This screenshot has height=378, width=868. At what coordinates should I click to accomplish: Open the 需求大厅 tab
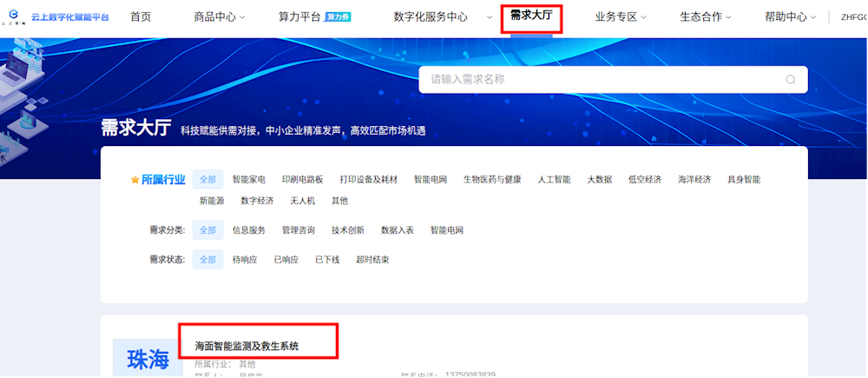(x=531, y=16)
